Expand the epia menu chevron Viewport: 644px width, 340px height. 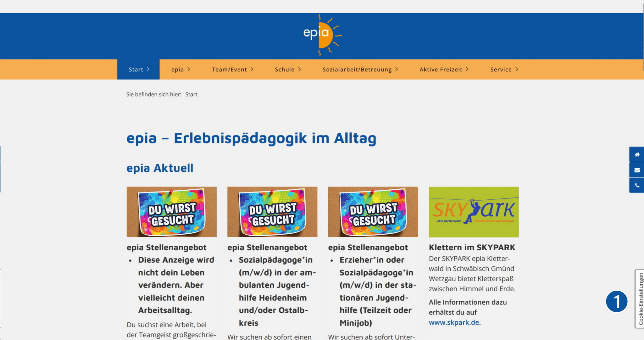(189, 70)
